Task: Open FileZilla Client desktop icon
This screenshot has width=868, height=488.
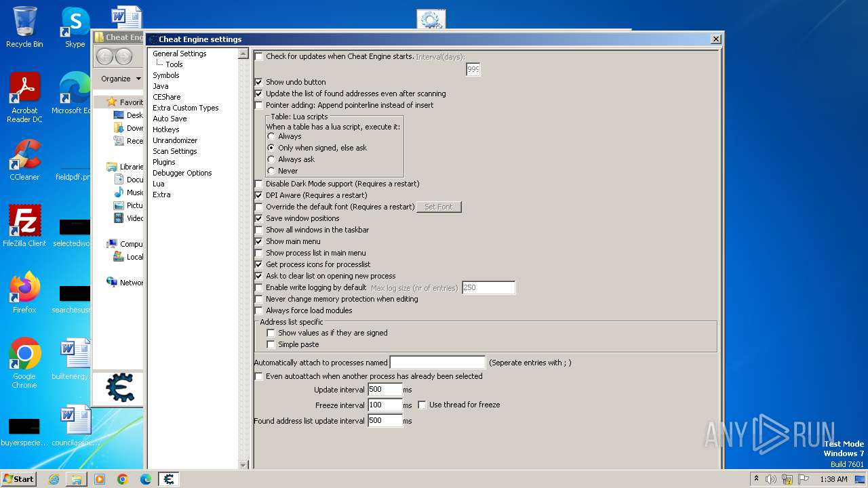Action: click(x=24, y=226)
